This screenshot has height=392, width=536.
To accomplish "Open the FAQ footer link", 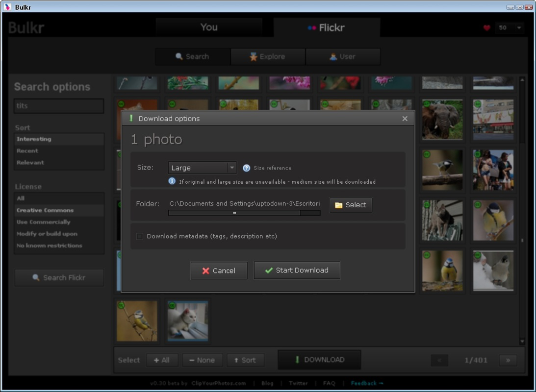I will [x=329, y=383].
